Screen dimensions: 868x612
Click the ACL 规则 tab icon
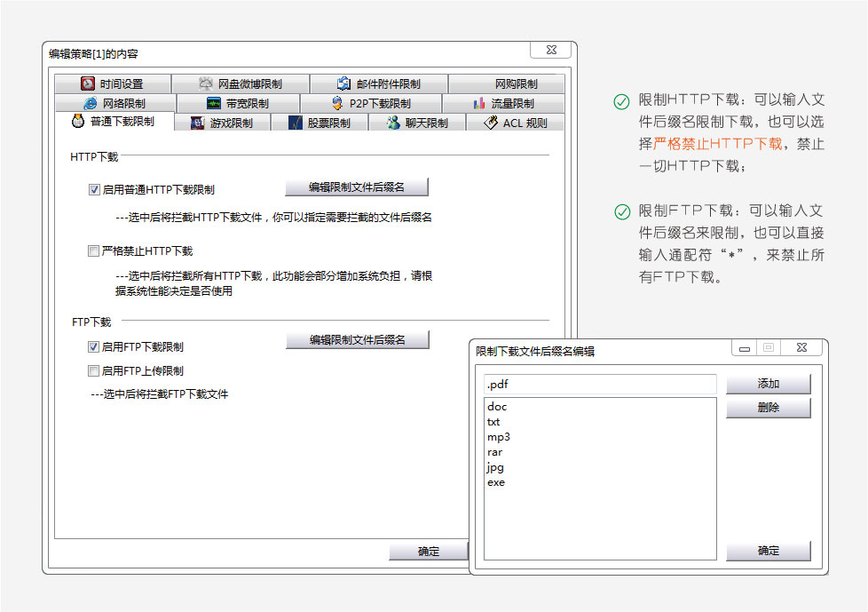pos(490,123)
